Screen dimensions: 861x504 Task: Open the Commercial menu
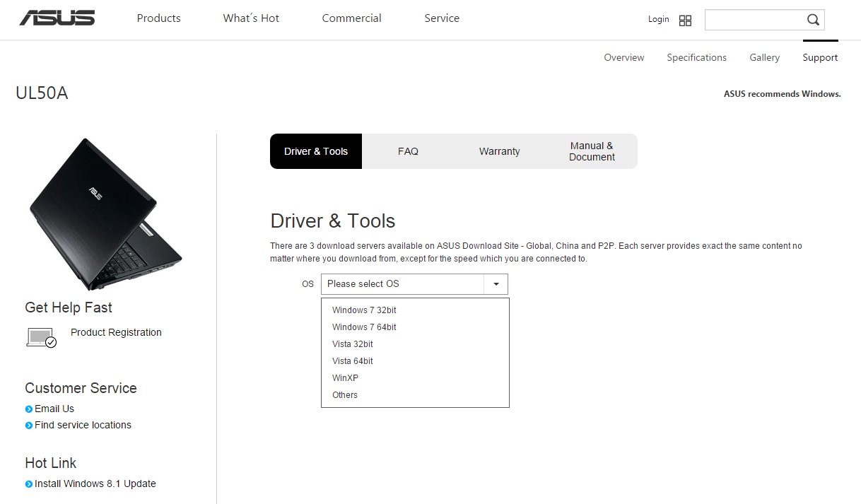coord(352,18)
